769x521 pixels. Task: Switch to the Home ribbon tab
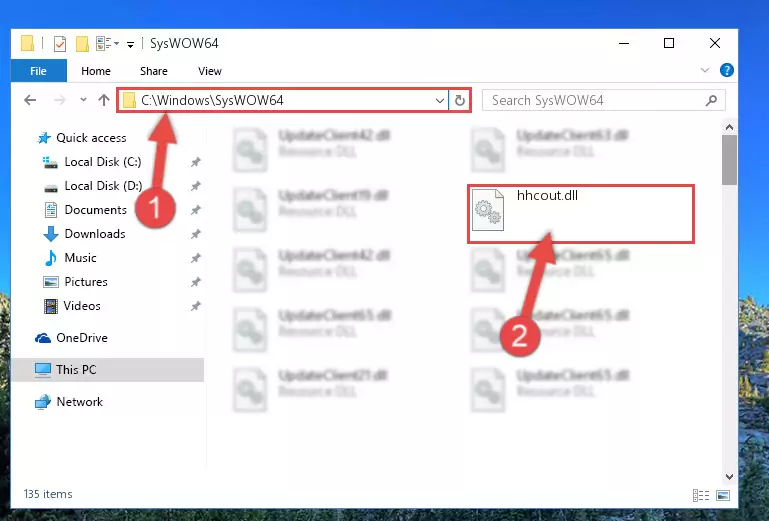point(96,71)
